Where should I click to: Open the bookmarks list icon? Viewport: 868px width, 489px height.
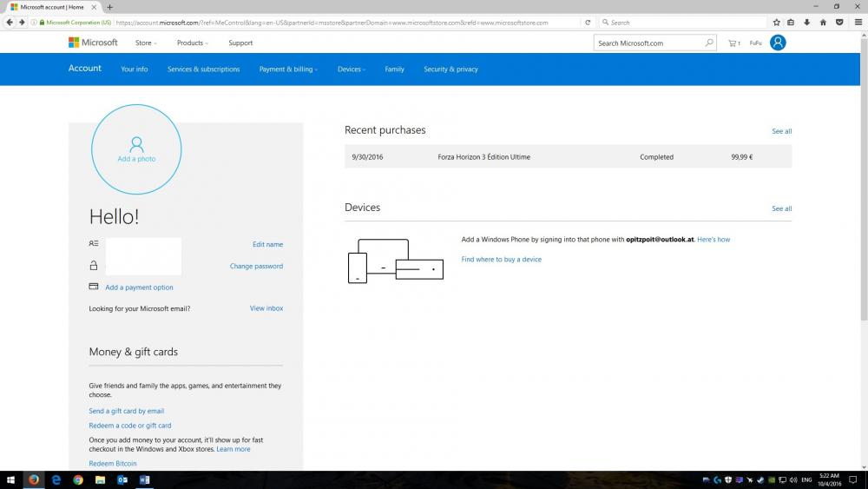tap(791, 23)
